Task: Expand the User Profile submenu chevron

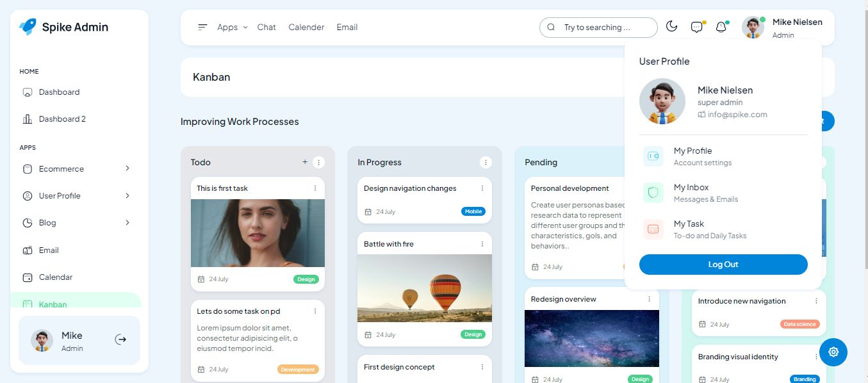Action: click(x=127, y=195)
